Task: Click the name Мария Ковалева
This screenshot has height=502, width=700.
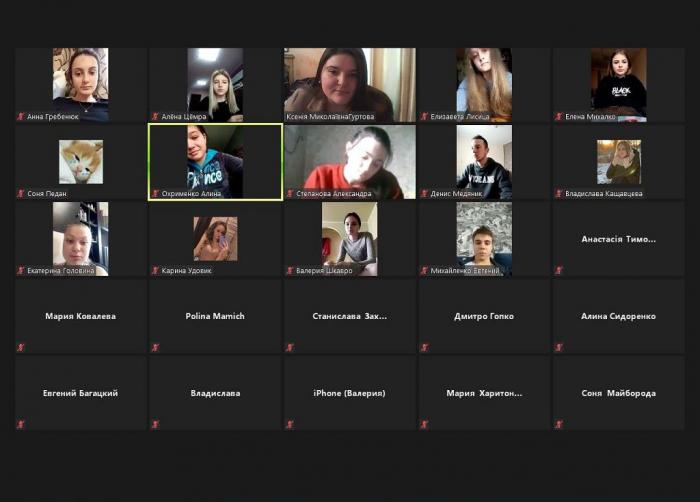Action: pyautogui.click(x=80, y=316)
